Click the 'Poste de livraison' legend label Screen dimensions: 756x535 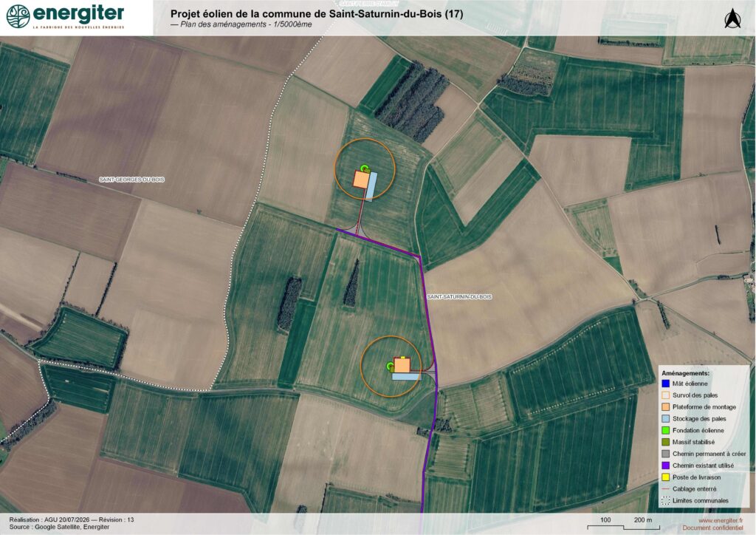(697, 477)
